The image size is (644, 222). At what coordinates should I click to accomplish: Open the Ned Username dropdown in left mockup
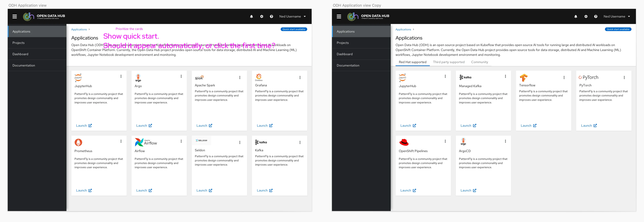pos(292,16)
